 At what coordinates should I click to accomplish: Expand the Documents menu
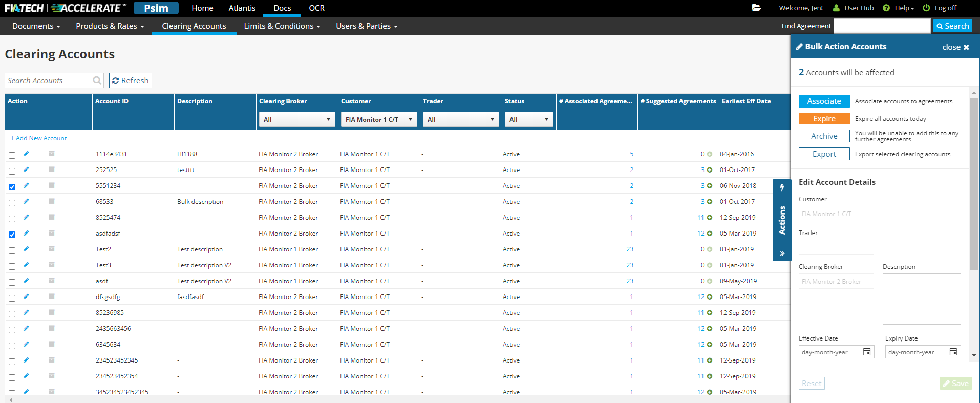[x=36, y=26]
